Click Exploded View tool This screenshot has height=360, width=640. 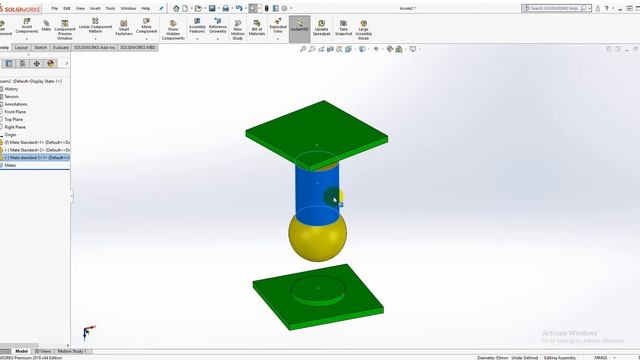tap(278, 26)
